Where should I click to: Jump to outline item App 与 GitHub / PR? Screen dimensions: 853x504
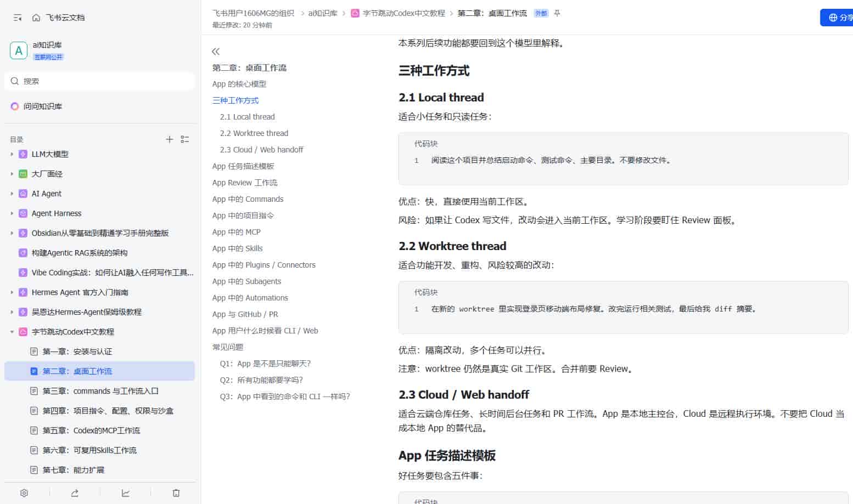point(245,314)
